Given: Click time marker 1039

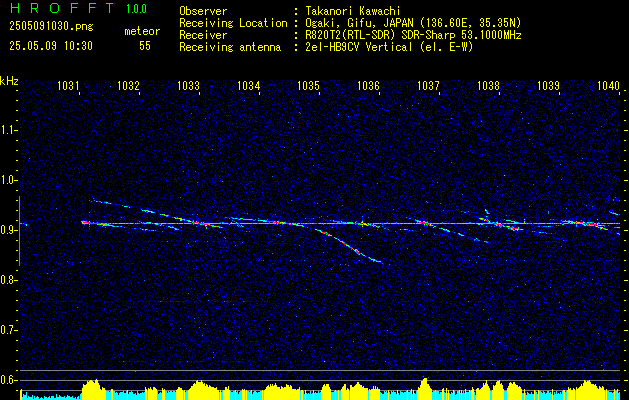Looking at the screenshot, I should (x=548, y=85).
